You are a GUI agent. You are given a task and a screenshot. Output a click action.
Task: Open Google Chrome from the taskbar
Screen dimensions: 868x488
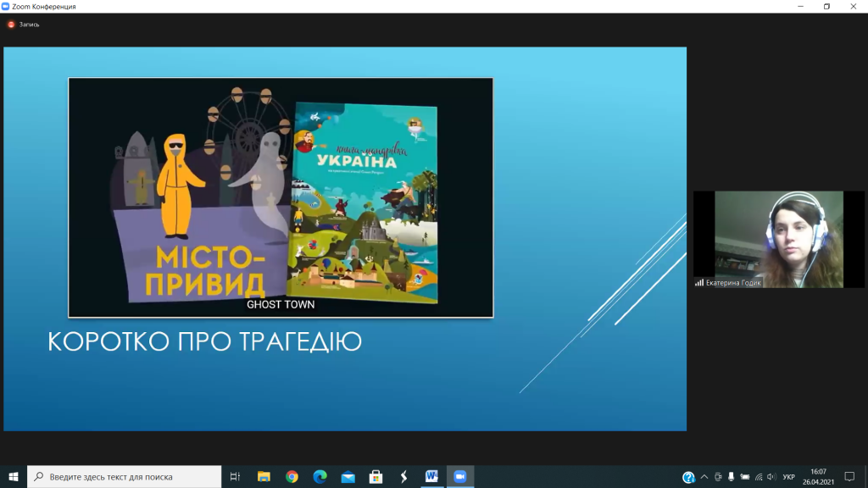click(x=292, y=476)
